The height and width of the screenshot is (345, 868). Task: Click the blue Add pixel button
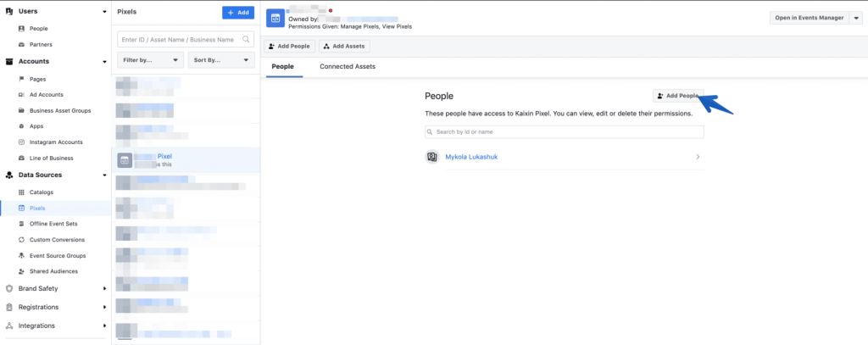(237, 13)
